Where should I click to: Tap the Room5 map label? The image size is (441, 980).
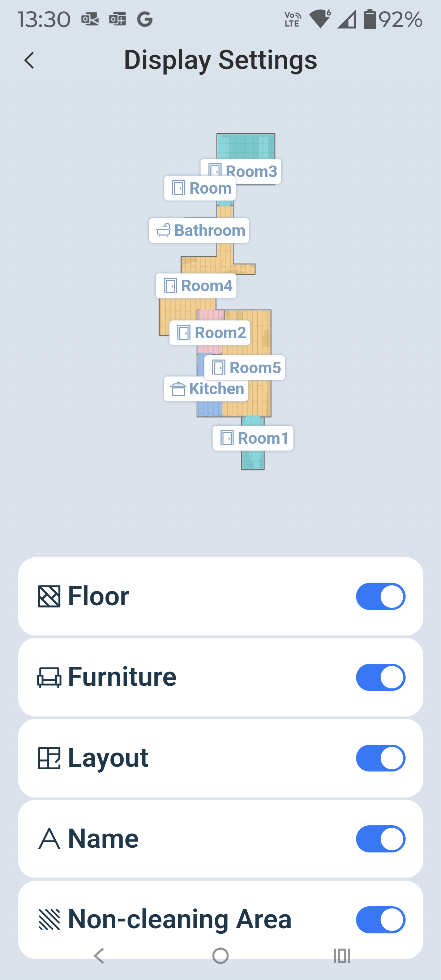244,368
